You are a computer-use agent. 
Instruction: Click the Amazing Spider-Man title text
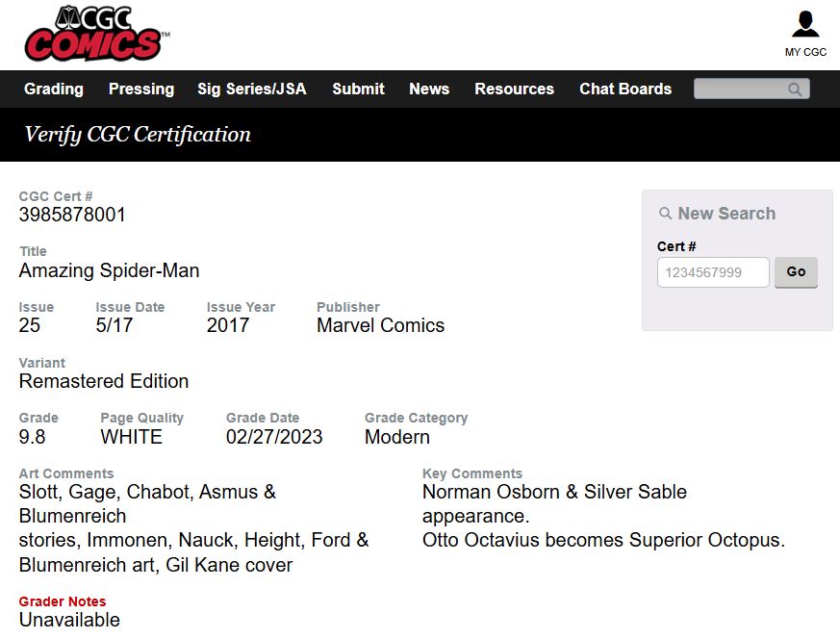pos(110,270)
